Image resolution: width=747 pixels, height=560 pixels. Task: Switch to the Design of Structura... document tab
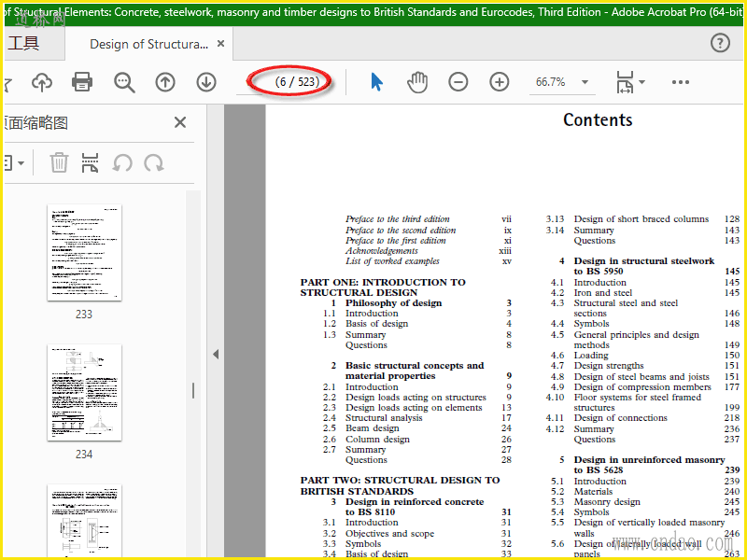[x=148, y=44]
